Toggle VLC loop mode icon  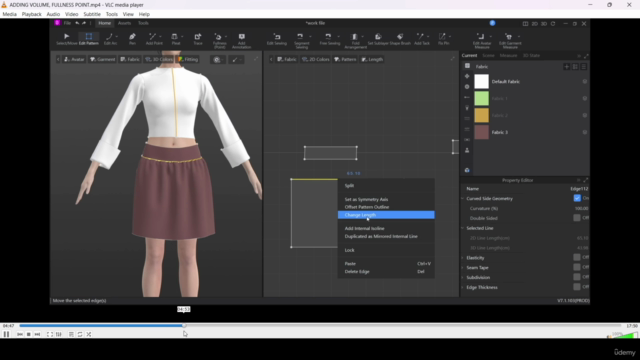point(80,334)
